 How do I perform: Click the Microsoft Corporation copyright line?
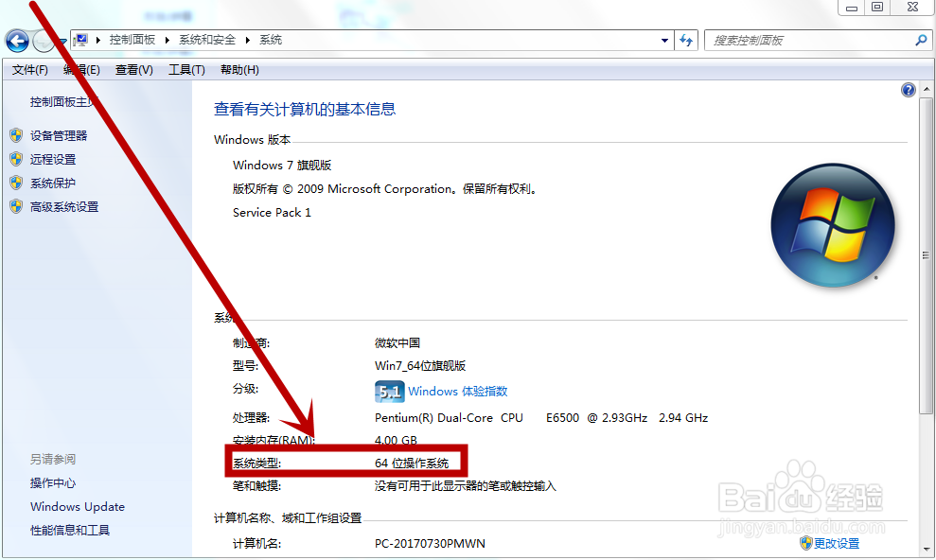click(385, 189)
